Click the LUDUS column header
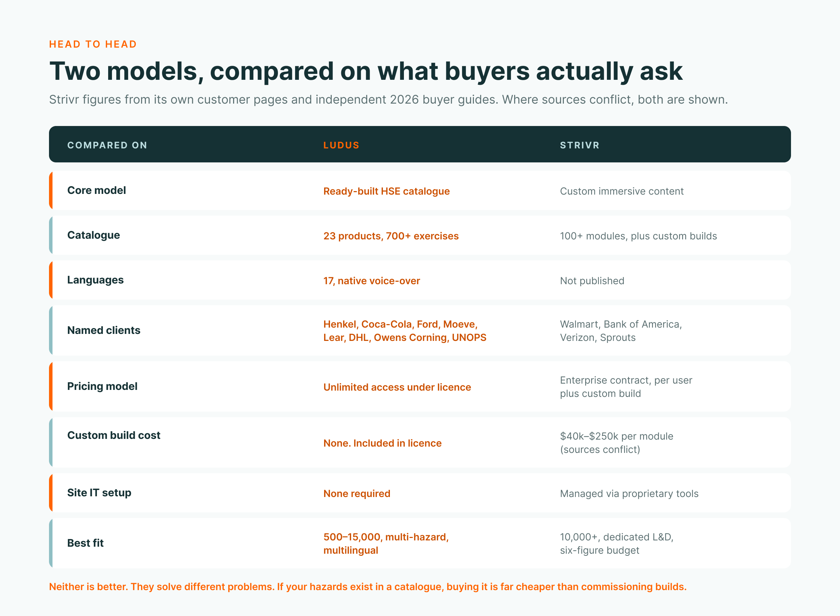The width and height of the screenshot is (840, 616). (341, 145)
